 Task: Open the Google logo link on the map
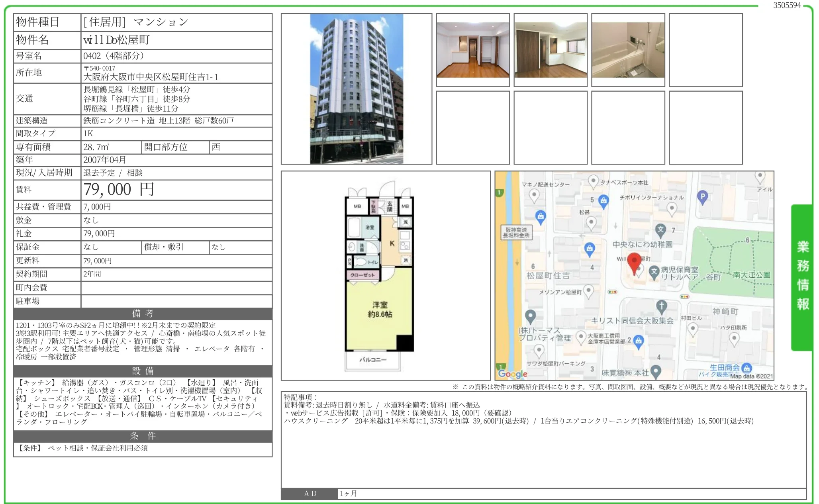(513, 374)
